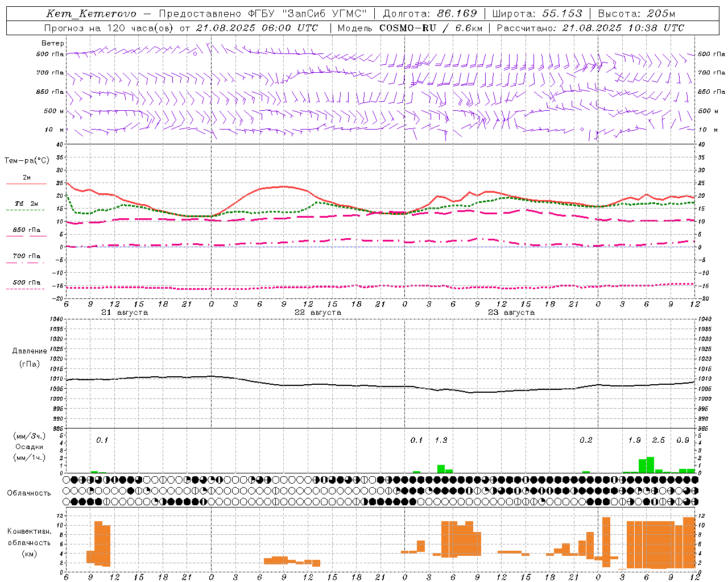Click the red "2м" temperature legend line

pyautogui.click(x=26, y=184)
